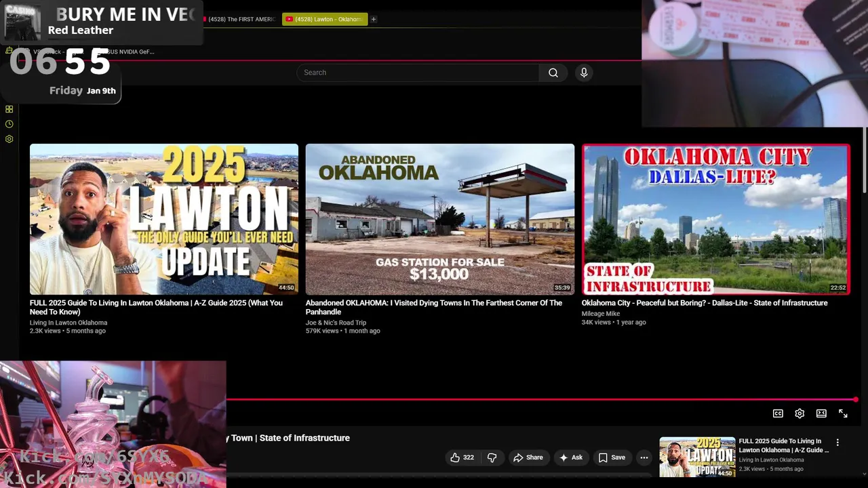Open sidebar 'FULL 2025 Guide To Living In' title
This screenshot has height=488, width=868.
(784, 445)
